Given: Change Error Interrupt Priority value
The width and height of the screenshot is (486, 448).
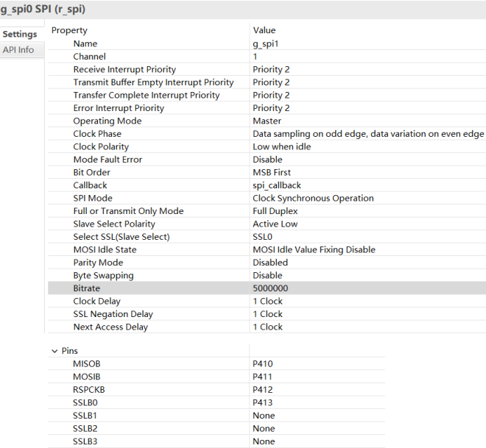Looking at the screenshot, I should [x=271, y=108].
